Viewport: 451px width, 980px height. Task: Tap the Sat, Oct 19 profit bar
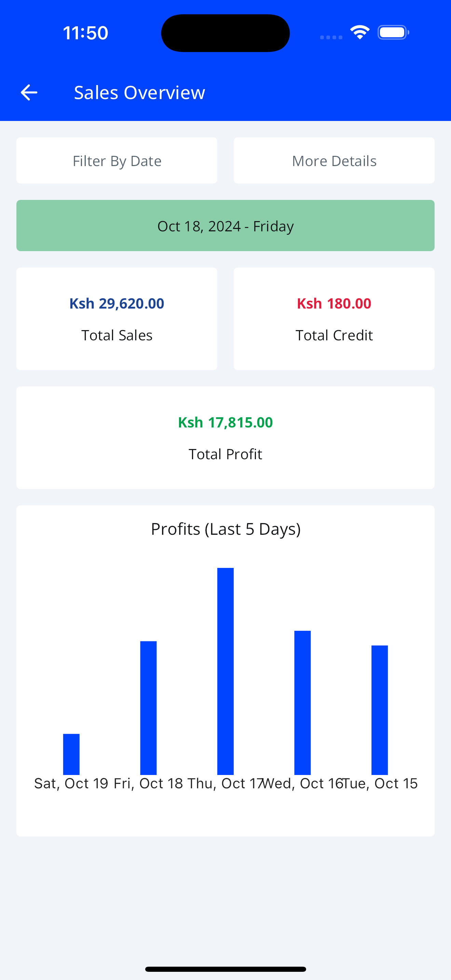(71, 754)
